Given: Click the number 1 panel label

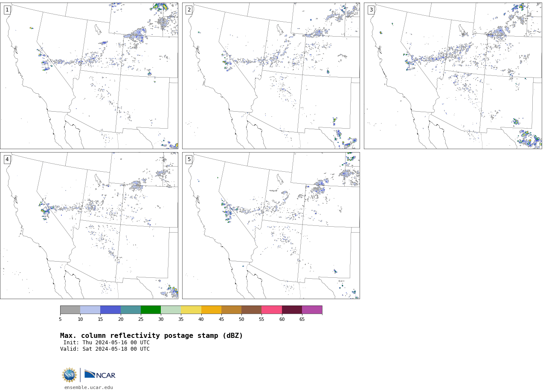Looking at the screenshot, I should coord(7,10).
